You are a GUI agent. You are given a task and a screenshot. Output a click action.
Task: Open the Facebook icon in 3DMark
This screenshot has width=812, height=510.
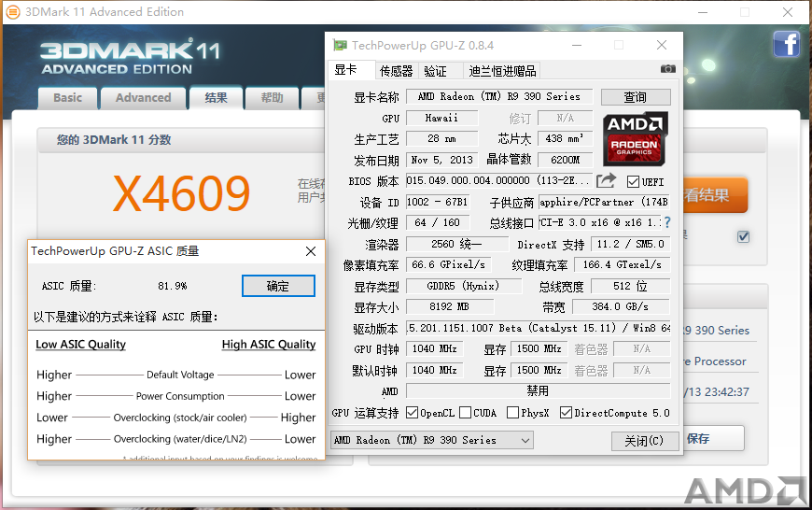[x=787, y=44]
